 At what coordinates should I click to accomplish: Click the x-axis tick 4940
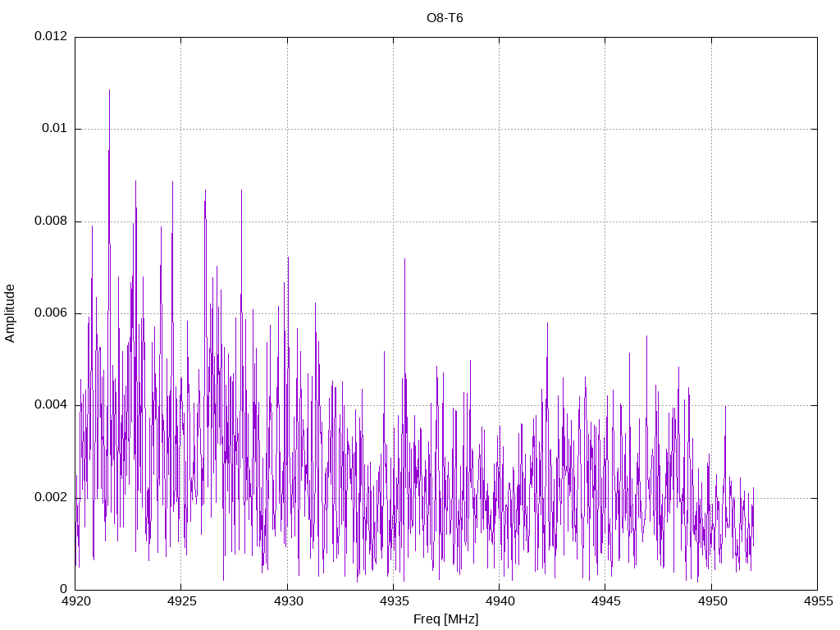pos(500,601)
